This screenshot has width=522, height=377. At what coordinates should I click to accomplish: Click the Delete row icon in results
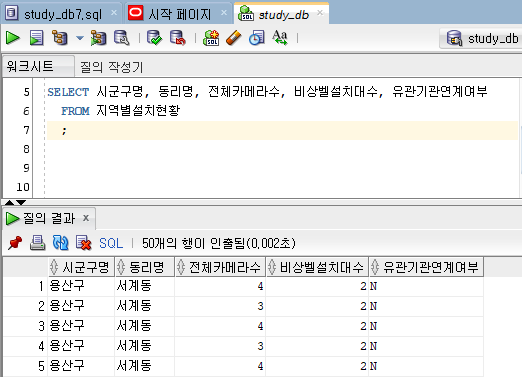pos(83,243)
